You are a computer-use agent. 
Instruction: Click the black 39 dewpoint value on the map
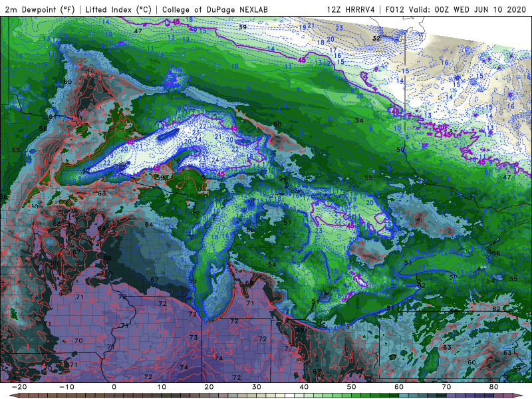243,27
